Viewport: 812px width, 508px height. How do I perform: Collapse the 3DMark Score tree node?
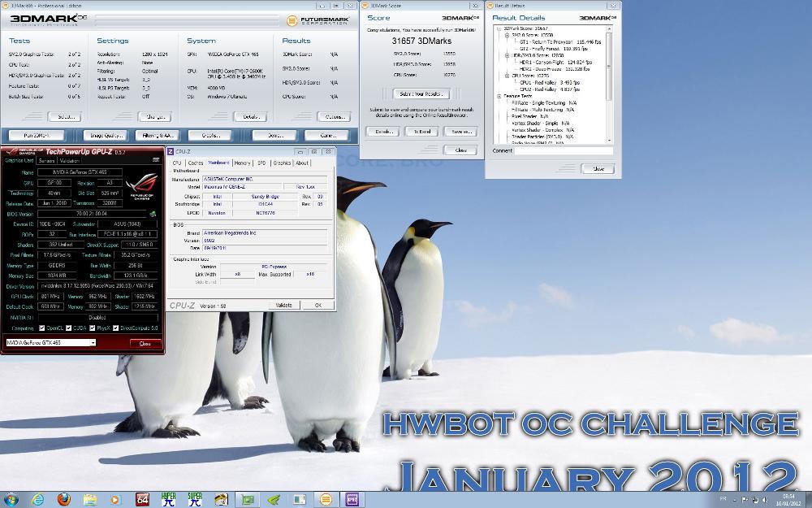499,28
